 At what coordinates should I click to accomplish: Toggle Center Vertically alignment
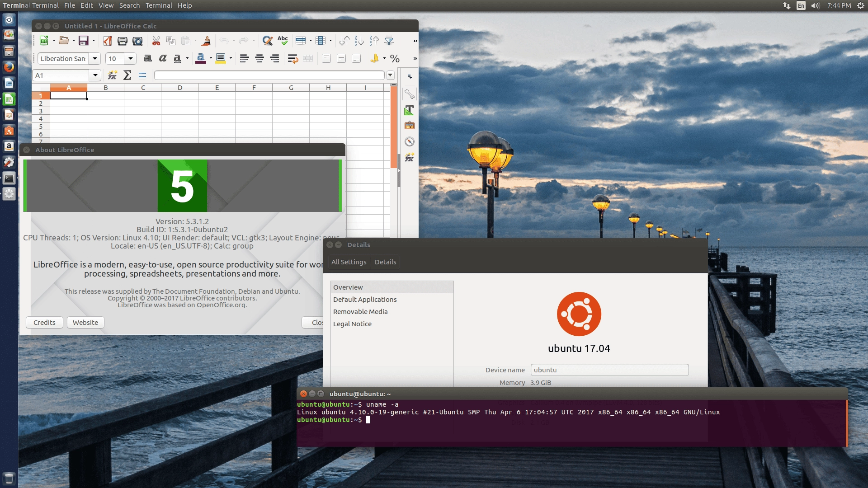click(341, 58)
